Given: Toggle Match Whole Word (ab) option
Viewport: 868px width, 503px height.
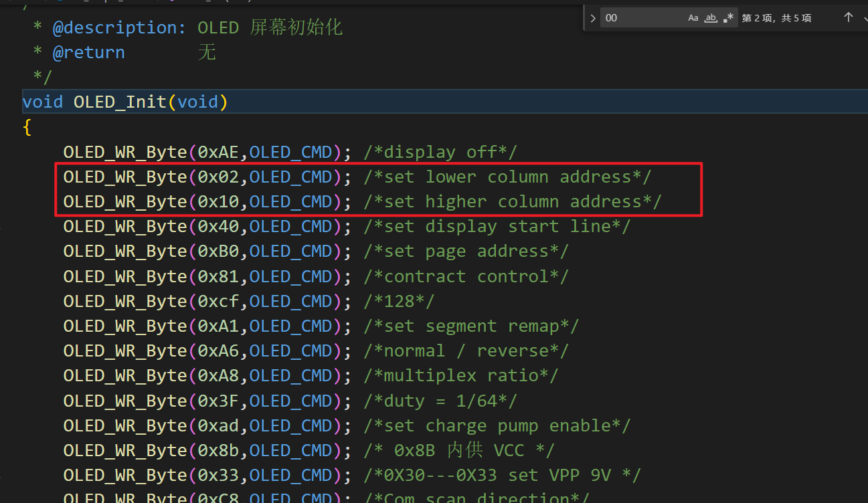Looking at the screenshot, I should (711, 18).
